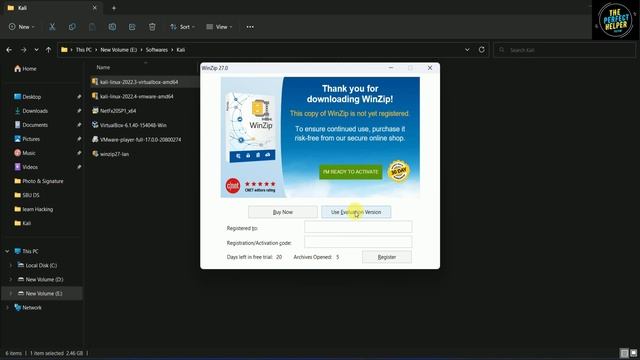Click Softwares in the address breadcrumb
The width and height of the screenshot is (640, 360).
coord(157,50)
